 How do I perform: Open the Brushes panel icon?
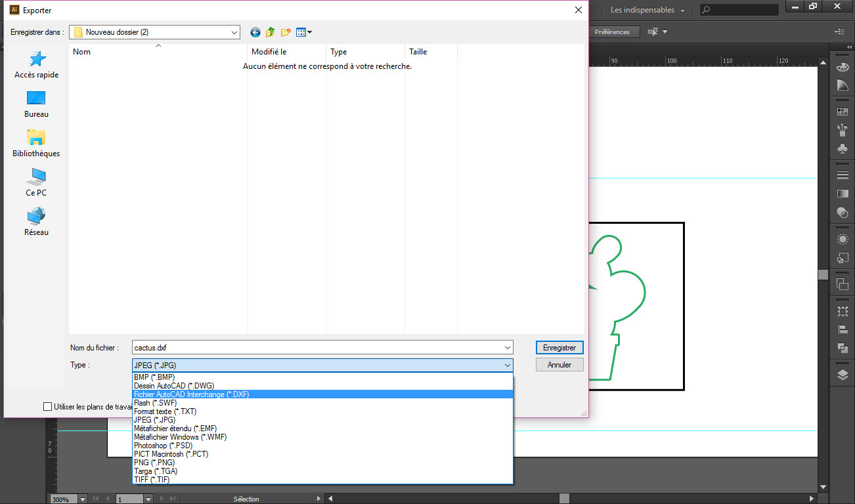click(842, 131)
